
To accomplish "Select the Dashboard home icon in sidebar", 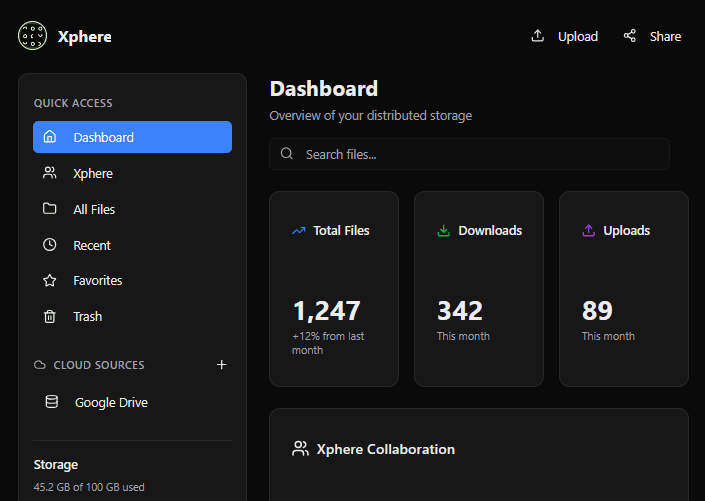I will pos(49,136).
